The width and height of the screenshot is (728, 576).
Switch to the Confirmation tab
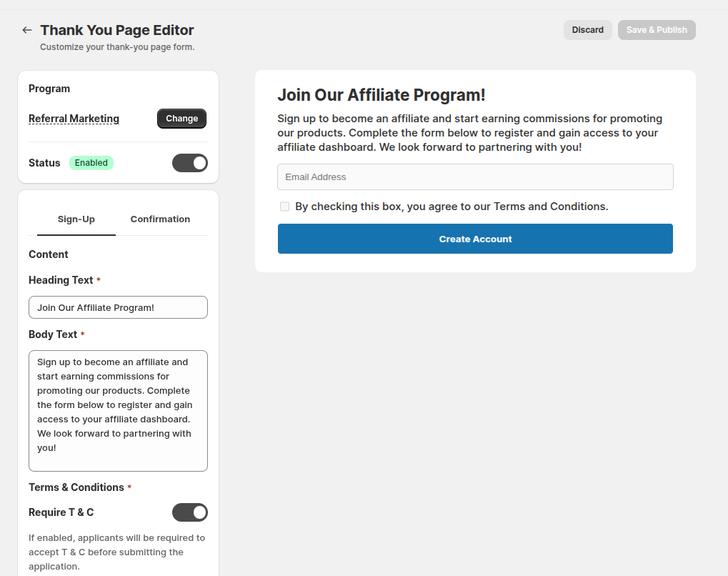(x=160, y=219)
